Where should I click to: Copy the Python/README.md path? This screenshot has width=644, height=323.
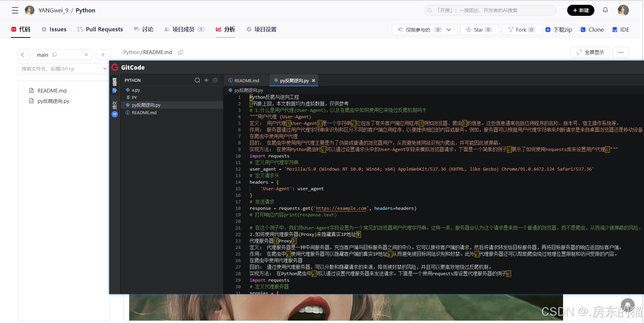pyautogui.click(x=181, y=52)
